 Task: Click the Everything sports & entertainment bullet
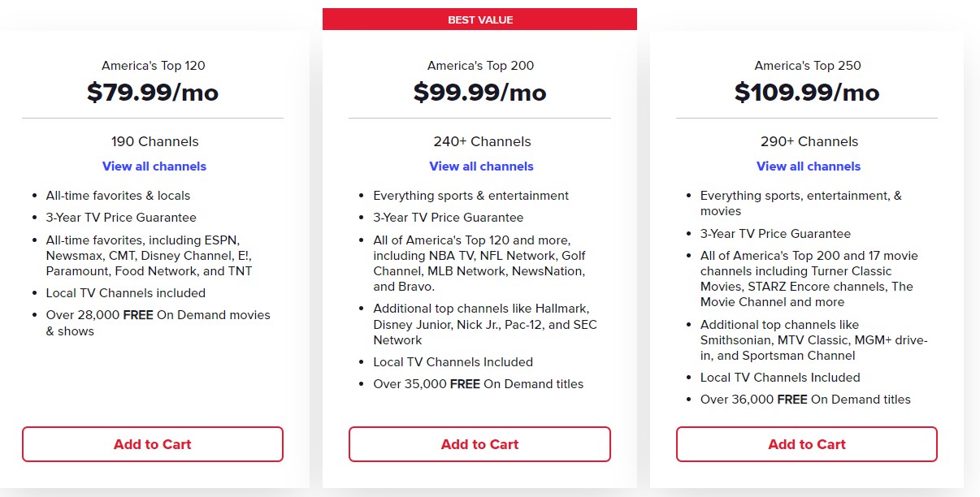(470, 196)
